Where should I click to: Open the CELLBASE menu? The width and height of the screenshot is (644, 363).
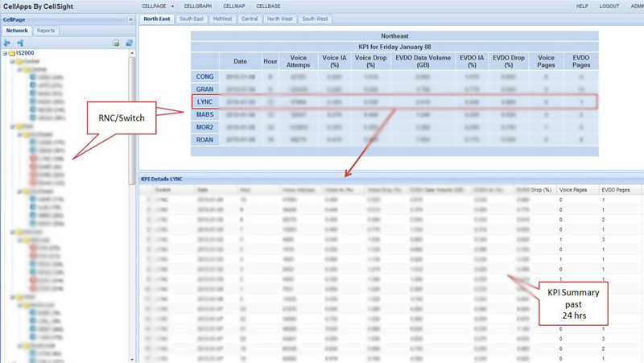pyautogui.click(x=268, y=6)
